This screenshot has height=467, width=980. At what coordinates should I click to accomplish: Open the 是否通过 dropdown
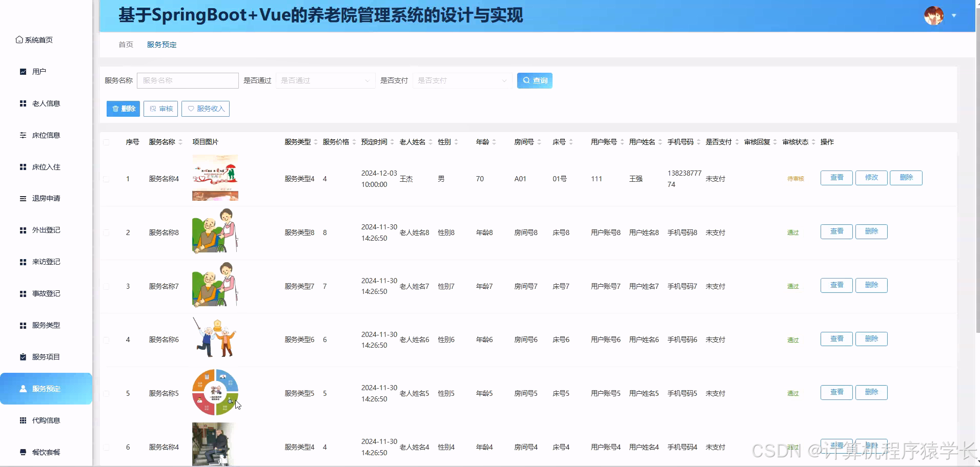(325, 80)
